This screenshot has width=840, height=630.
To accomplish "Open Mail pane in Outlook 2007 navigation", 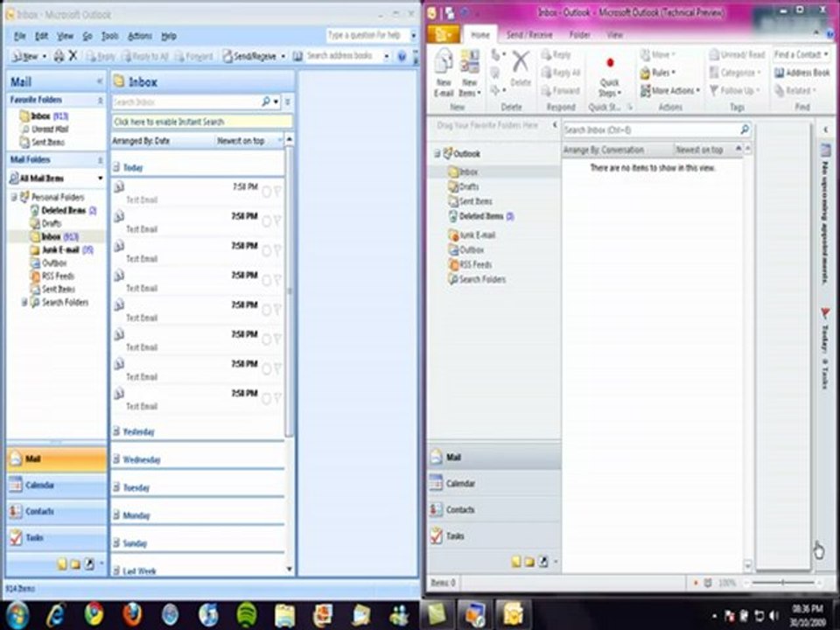I will 56,459.
